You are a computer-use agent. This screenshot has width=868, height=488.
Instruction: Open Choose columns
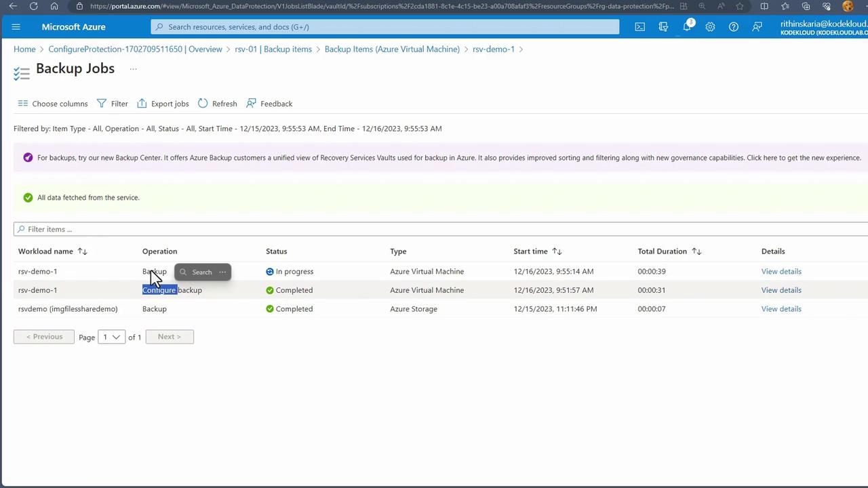[x=53, y=104]
